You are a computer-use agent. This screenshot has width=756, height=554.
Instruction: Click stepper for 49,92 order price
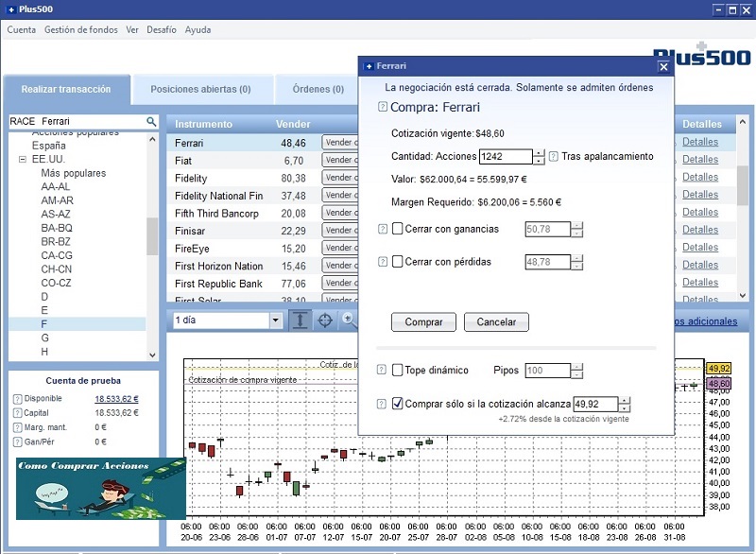[x=624, y=404]
